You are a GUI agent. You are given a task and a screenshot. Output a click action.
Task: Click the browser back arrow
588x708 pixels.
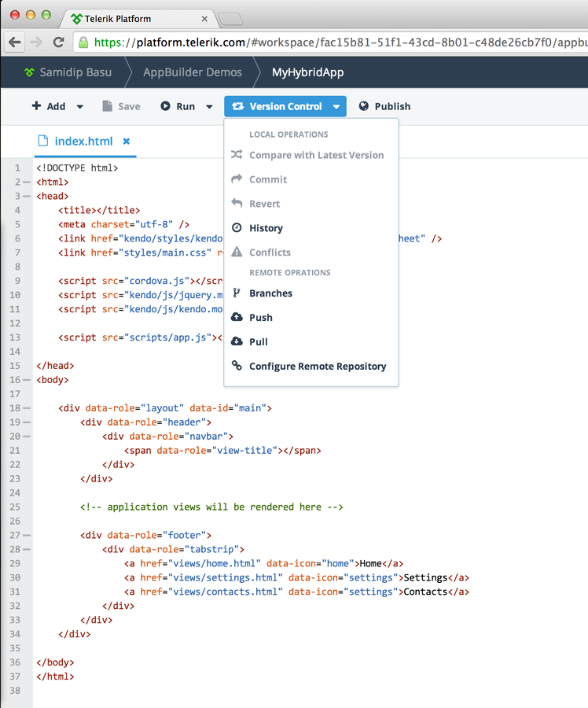(15, 42)
